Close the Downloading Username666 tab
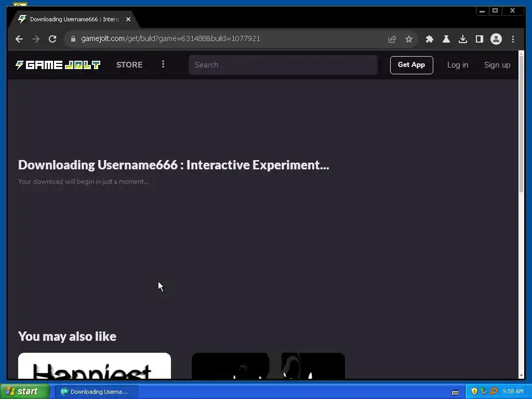532x399 pixels. pyautogui.click(x=128, y=19)
